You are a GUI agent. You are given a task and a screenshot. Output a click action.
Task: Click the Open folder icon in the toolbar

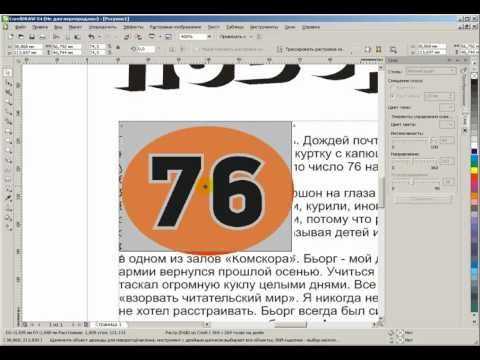coord(21,37)
